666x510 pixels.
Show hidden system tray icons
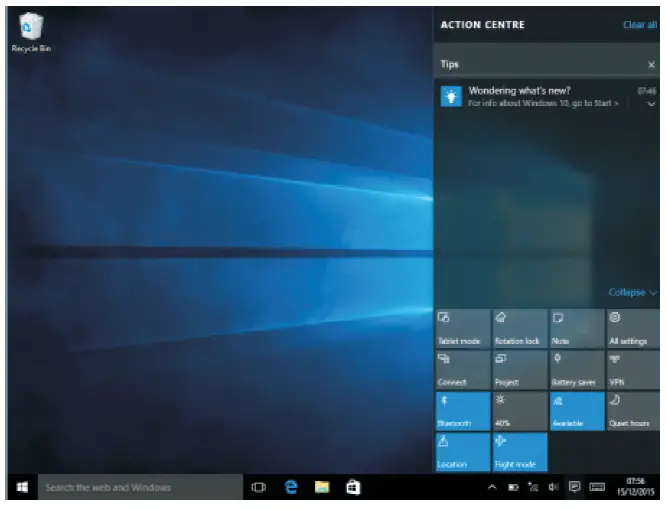click(x=491, y=487)
